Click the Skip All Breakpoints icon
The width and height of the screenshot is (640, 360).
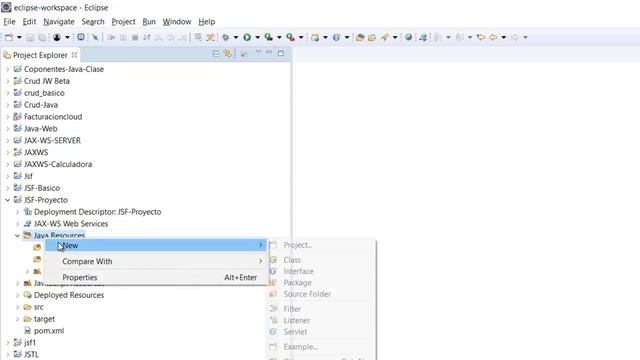click(95, 37)
